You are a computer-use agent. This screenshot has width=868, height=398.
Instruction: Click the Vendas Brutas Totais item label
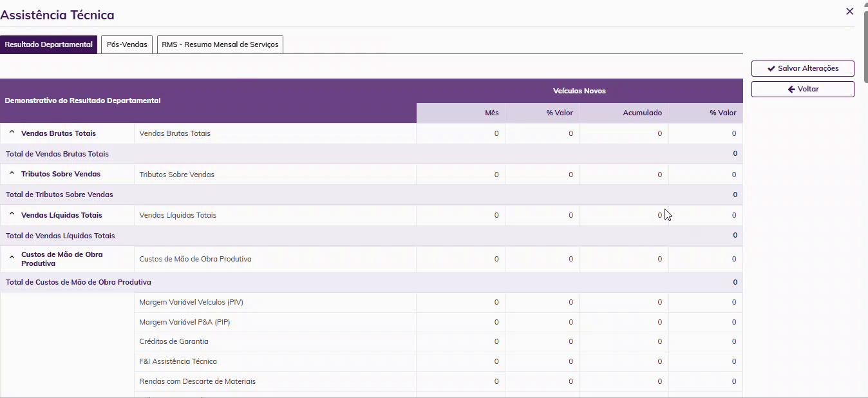[x=175, y=133]
